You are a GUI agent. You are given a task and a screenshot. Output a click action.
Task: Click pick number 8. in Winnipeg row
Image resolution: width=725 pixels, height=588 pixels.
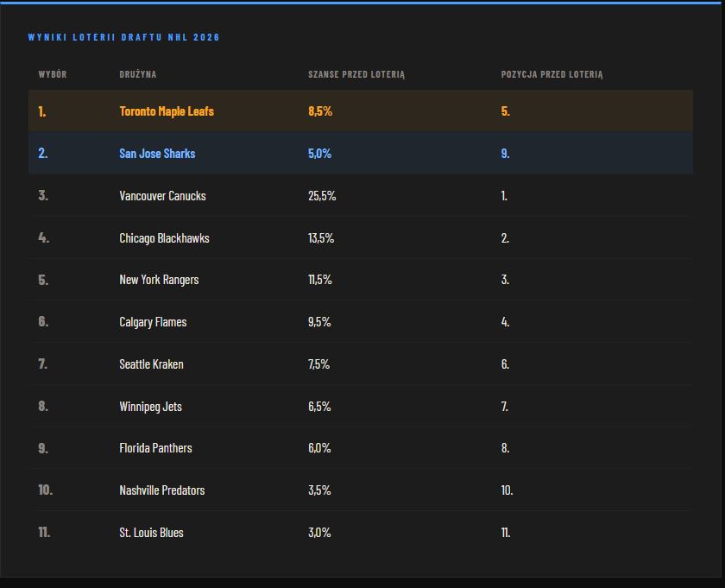pos(43,406)
